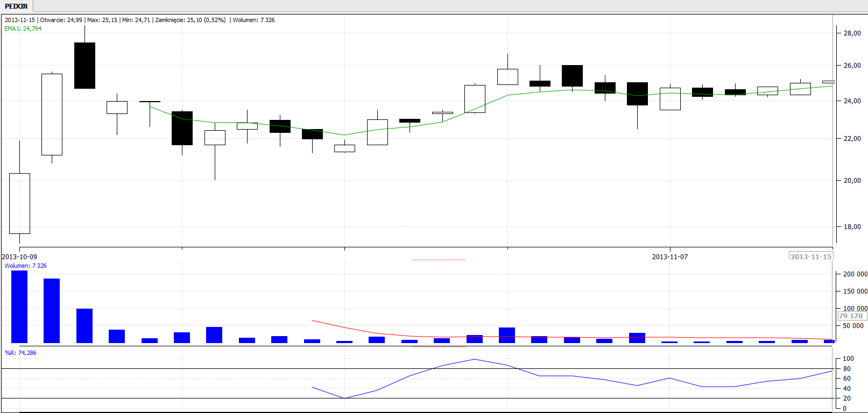The width and height of the screenshot is (868, 413).
Task: Click the 24,00 price axis label
Action: tap(852, 101)
